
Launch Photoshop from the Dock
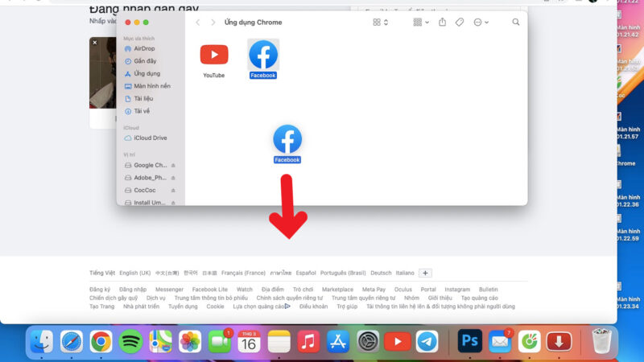click(x=469, y=341)
